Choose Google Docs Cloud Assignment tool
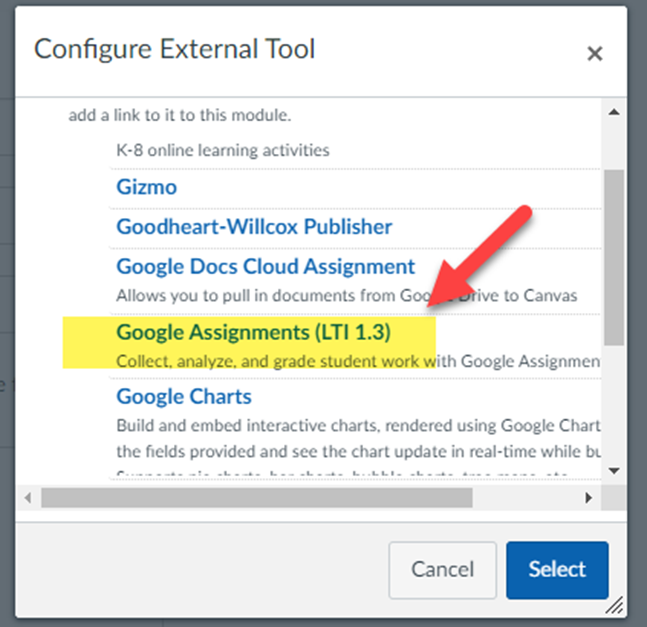 [265, 267]
